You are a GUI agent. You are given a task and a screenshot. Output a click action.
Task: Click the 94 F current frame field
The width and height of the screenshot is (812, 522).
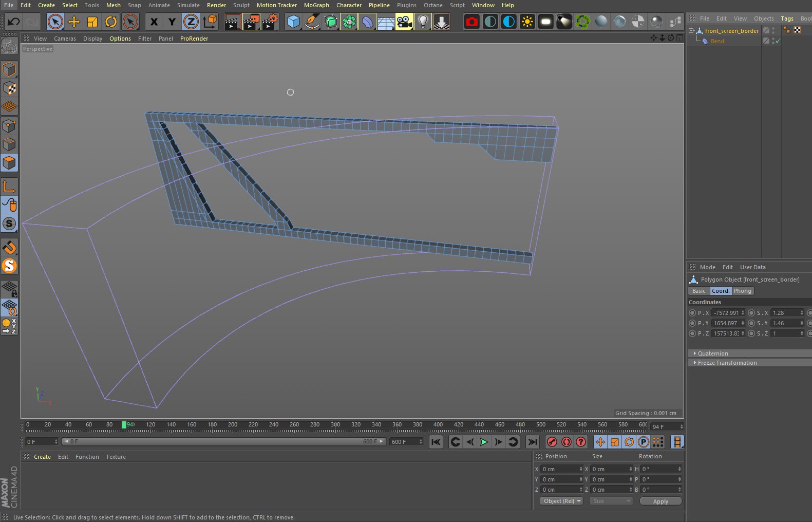coord(667,427)
